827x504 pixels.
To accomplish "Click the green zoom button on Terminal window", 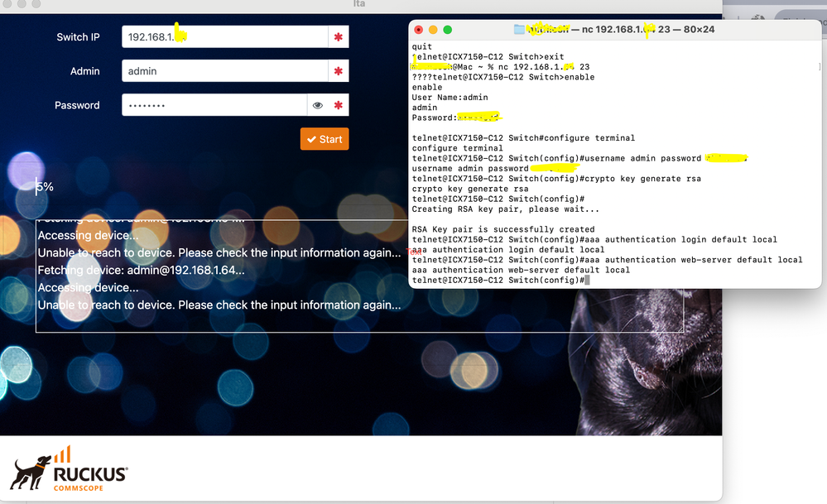I will [x=446, y=28].
